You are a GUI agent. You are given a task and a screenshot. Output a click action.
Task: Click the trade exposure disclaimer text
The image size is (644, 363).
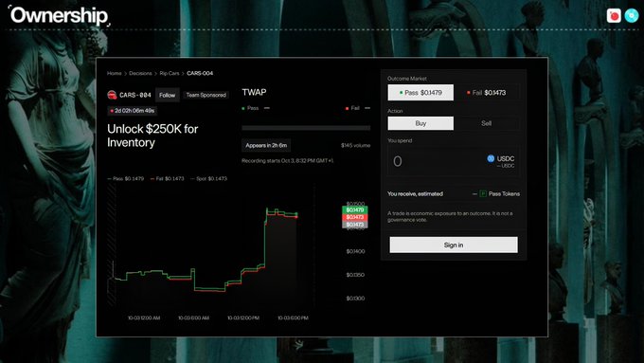click(450, 217)
